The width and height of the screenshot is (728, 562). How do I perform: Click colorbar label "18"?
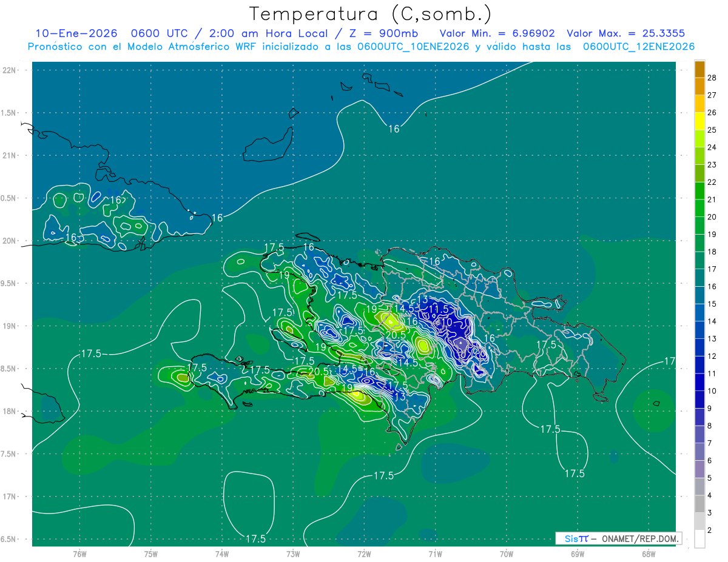click(x=712, y=252)
